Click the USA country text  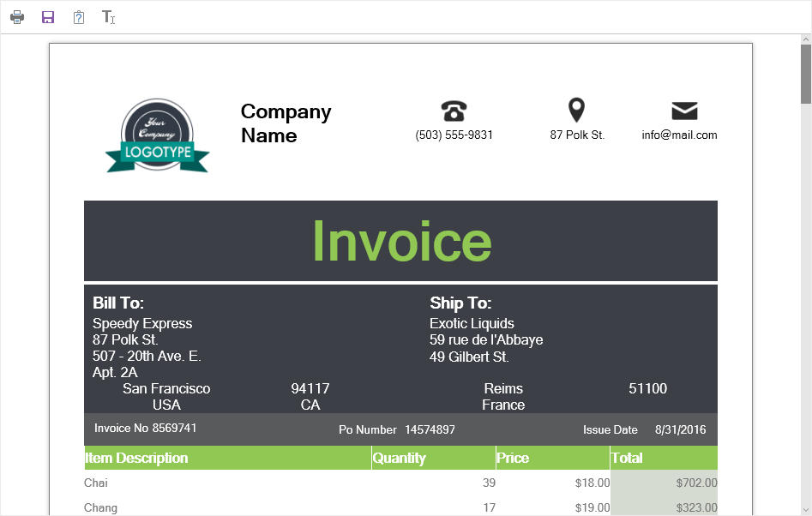166,405
